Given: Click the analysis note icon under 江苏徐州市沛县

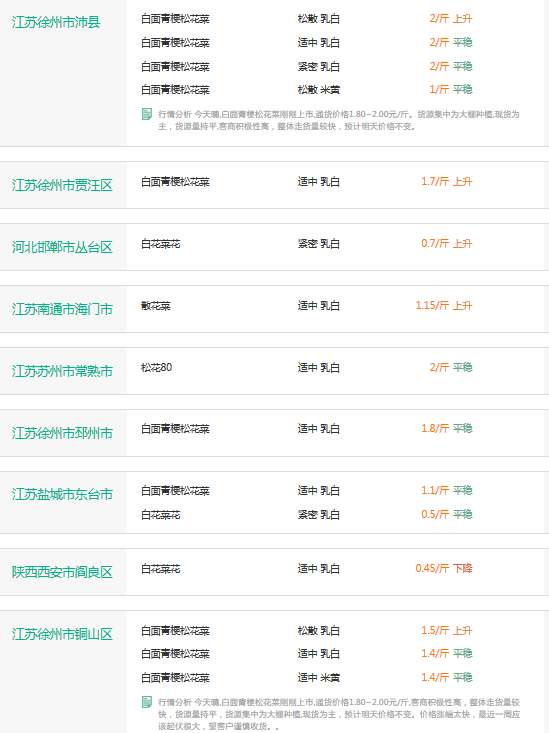Looking at the screenshot, I should pos(147,114).
